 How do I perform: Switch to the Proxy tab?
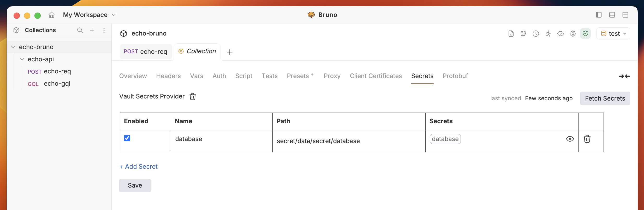pos(332,76)
